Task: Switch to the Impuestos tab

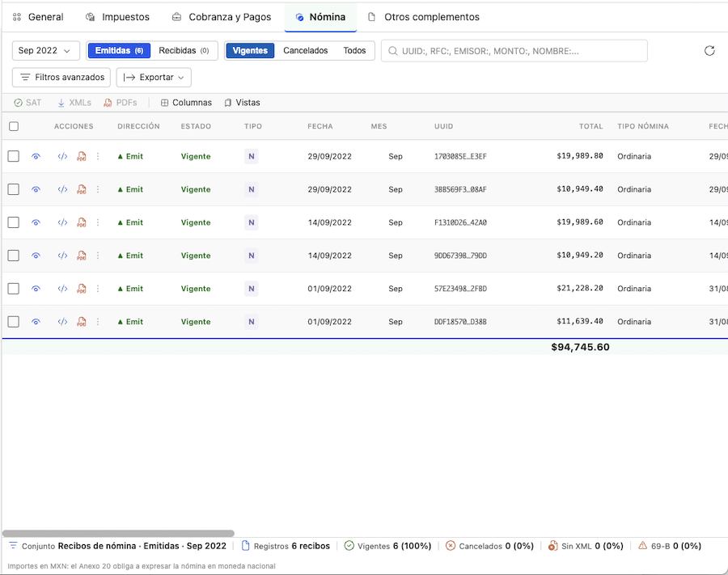Action: [x=118, y=17]
